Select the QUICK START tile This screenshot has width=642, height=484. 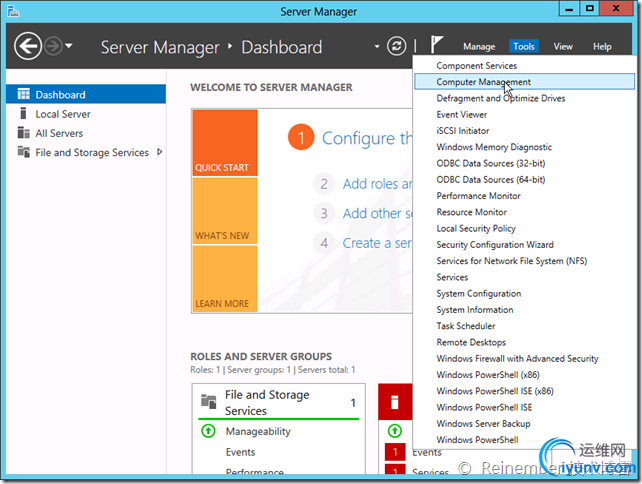[225, 142]
